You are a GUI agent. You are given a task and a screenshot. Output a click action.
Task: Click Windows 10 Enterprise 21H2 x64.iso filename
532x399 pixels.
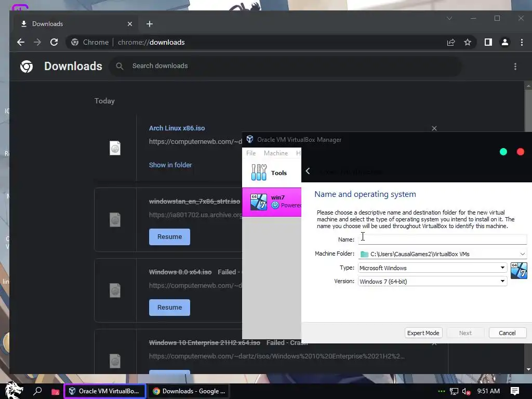tap(205, 343)
